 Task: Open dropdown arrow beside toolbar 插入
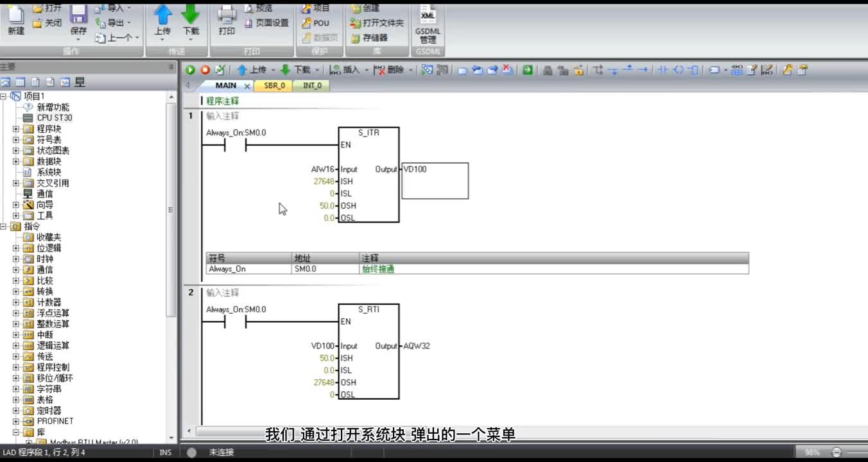coord(367,70)
